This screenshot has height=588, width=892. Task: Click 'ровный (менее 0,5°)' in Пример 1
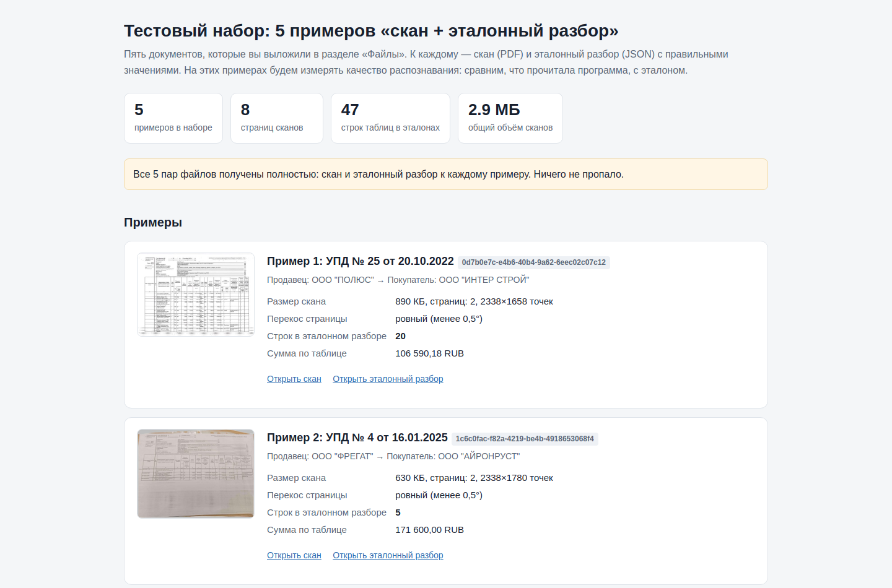pos(439,319)
